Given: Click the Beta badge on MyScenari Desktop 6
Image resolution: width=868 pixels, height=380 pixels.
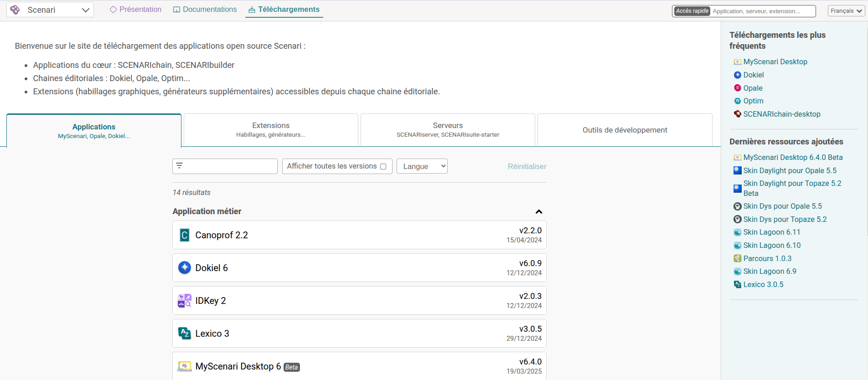Looking at the screenshot, I should pyautogui.click(x=292, y=367).
